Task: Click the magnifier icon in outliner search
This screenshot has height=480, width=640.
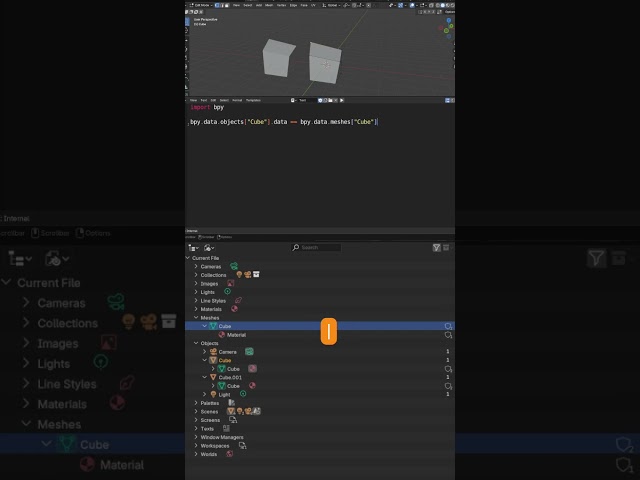Action: [x=296, y=247]
